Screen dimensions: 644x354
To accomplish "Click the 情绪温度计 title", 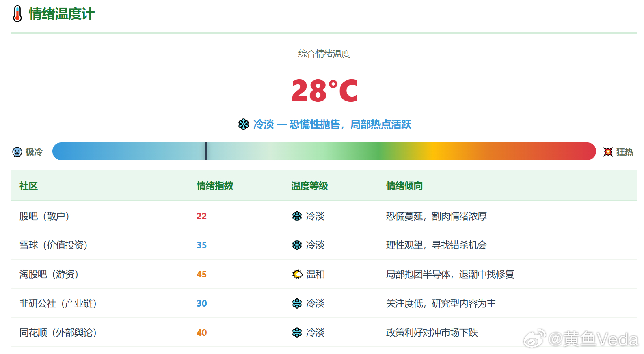I will point(62,14).
